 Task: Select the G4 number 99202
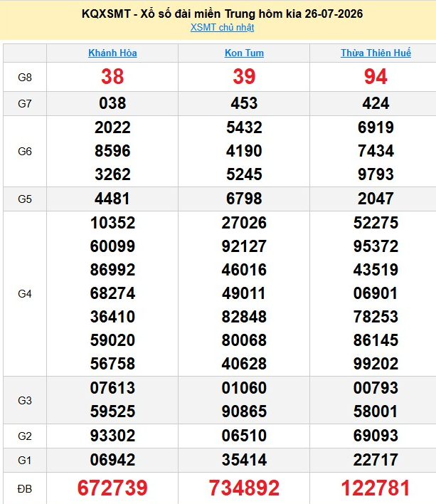[x=376, y=364]
